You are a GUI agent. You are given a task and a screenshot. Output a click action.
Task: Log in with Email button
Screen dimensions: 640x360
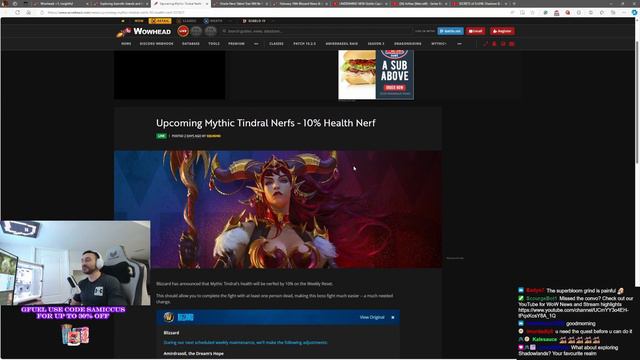point(476,31)
